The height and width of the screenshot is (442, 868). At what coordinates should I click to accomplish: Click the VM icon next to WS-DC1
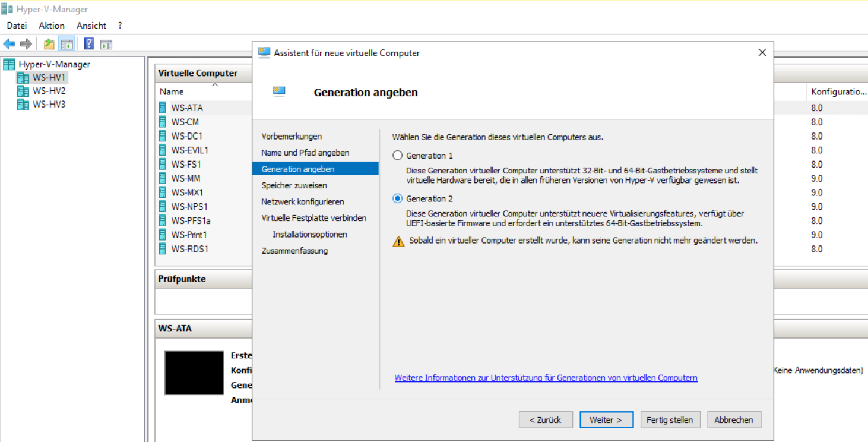point(163,136)
